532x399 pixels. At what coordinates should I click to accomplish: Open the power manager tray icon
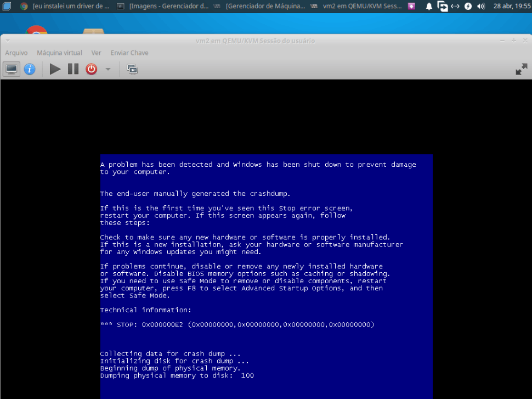468,6
